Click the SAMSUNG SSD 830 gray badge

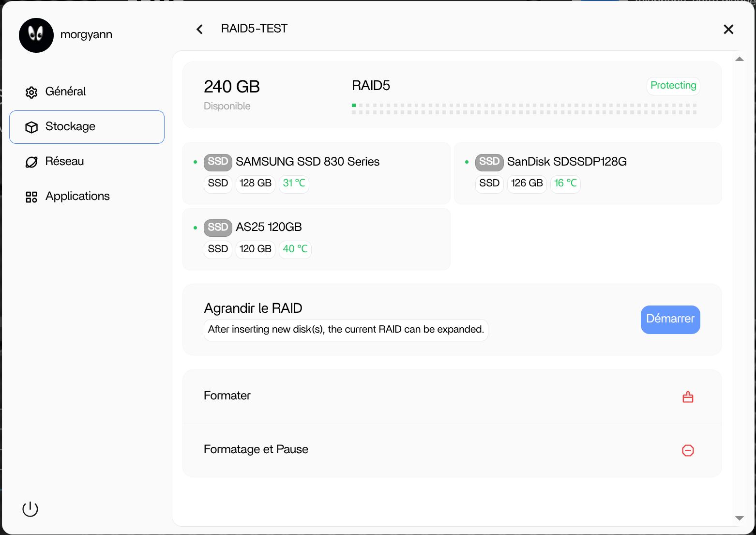(218, 162)
